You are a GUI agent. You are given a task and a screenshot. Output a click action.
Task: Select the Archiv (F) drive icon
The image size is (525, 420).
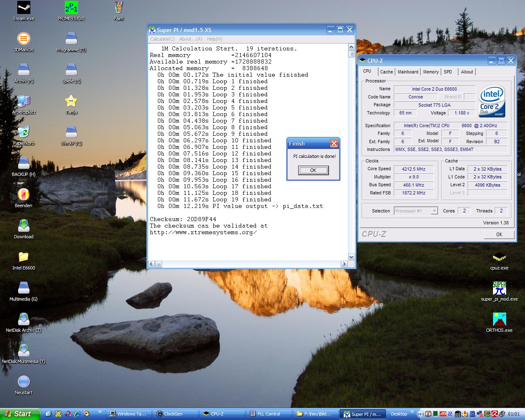pyautogui.click(x=24, y=73)
